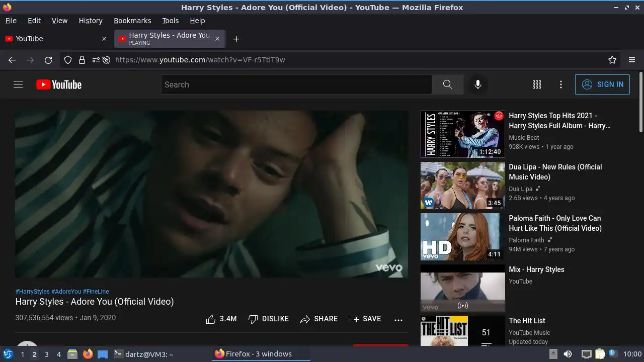Start voice search with microphone icon
Image resolution: width=644 pixels, height=362 pixels.
point(478,84)
